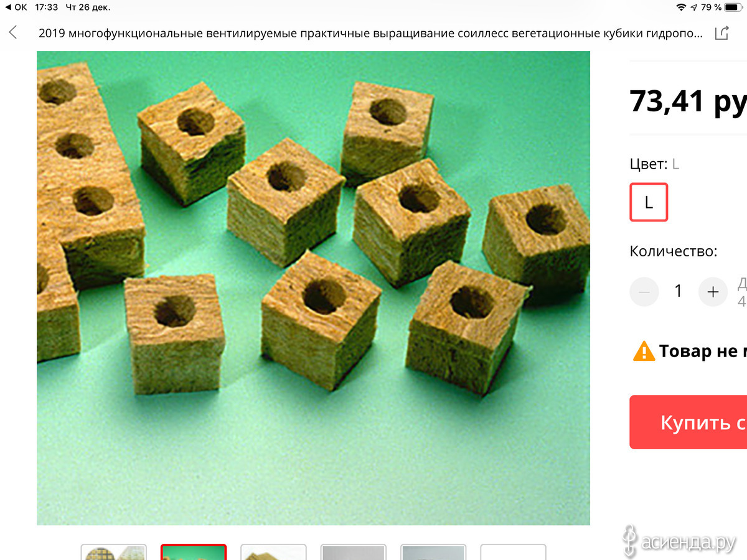Select the L color option
Screen dimensions: 747x560
pyautogui.click(x=649, y=202)
